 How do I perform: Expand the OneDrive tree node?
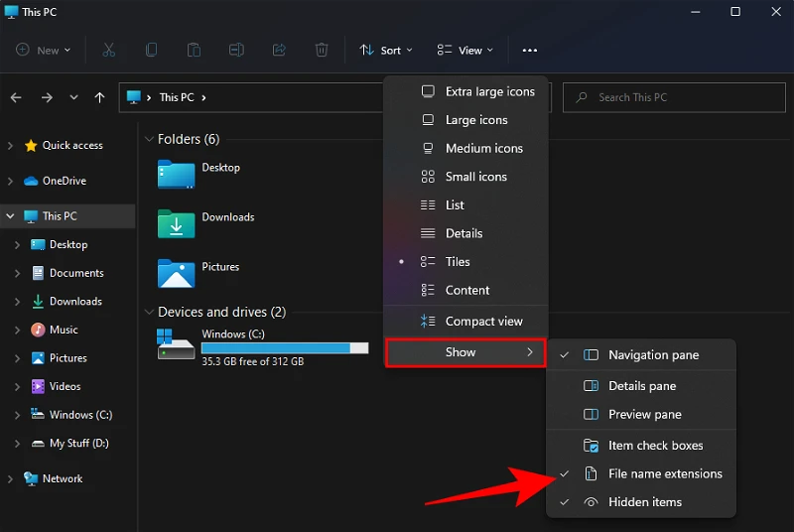click(x=10, y=181)
